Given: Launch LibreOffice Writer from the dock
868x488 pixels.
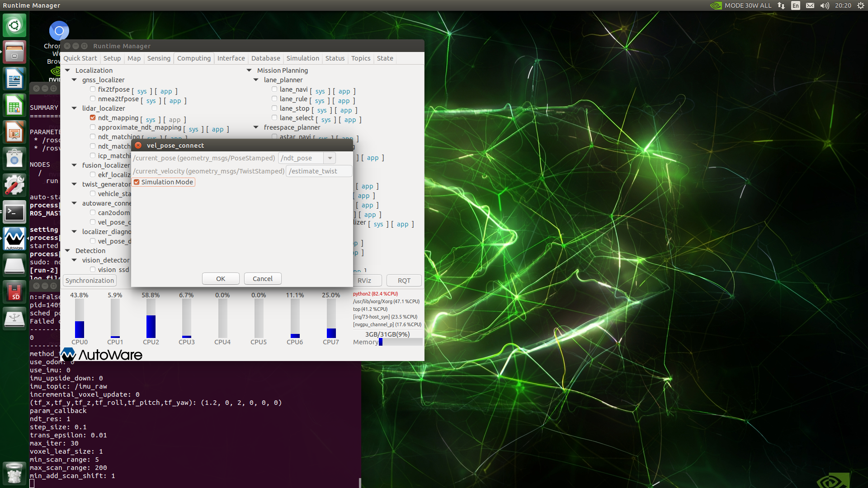Looking at the screenshot, I should (x=14, y=79).
